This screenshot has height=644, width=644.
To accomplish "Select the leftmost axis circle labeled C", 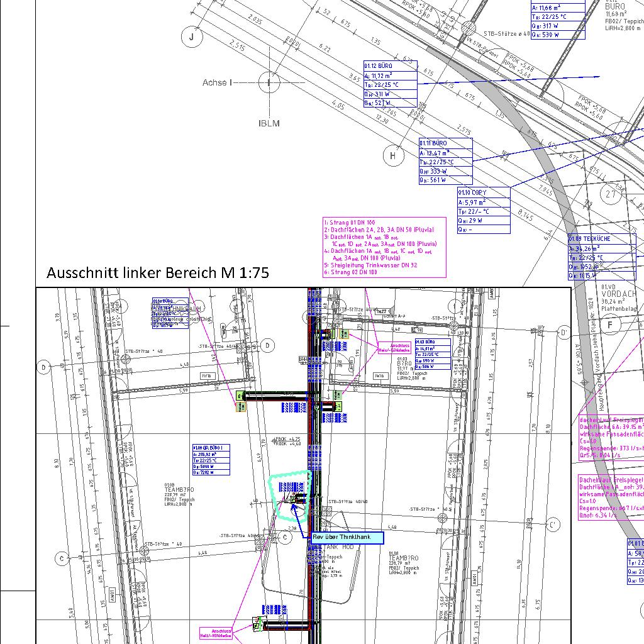I will click(x=62, y=558).
